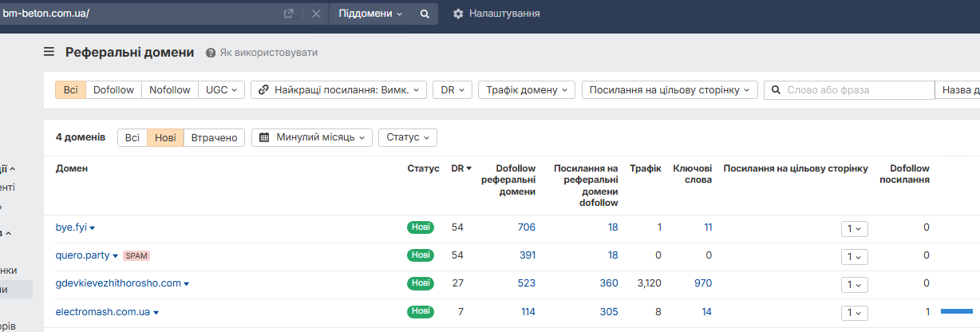Switch to Втрачено domains toggle

tap(214, 137)
